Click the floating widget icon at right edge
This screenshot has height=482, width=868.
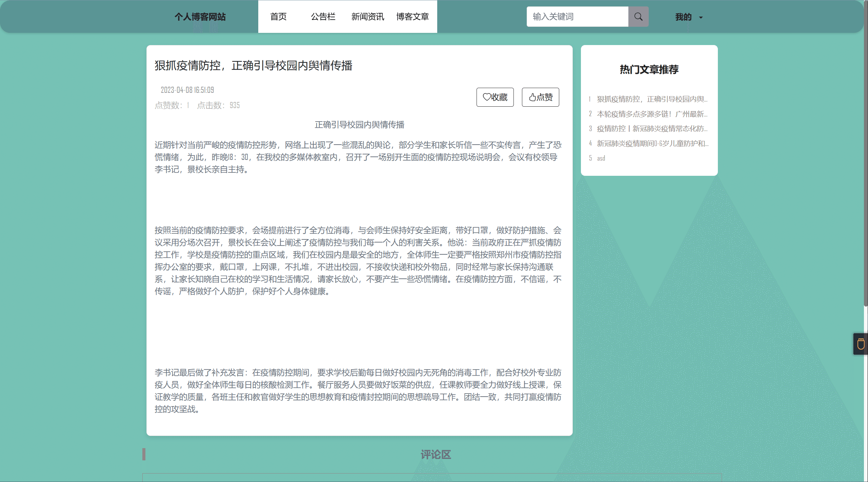click(861, 344)
